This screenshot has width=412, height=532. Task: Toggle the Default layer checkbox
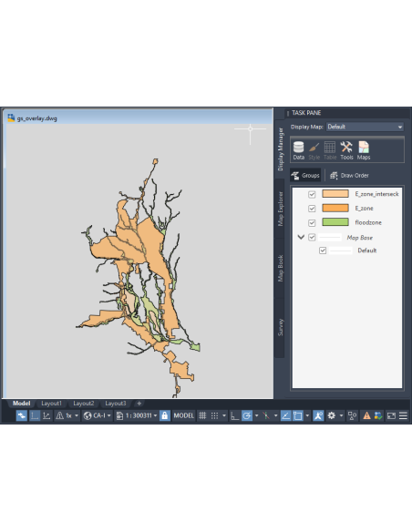323,251
